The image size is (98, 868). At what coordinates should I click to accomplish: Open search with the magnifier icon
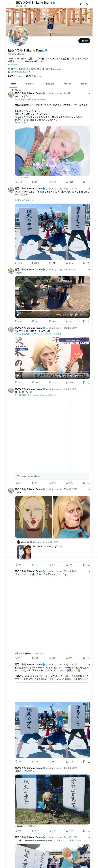point(88,4)
